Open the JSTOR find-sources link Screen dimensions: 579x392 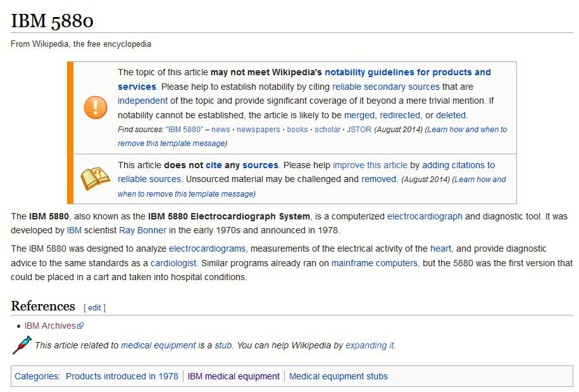(x=359, y=130)
